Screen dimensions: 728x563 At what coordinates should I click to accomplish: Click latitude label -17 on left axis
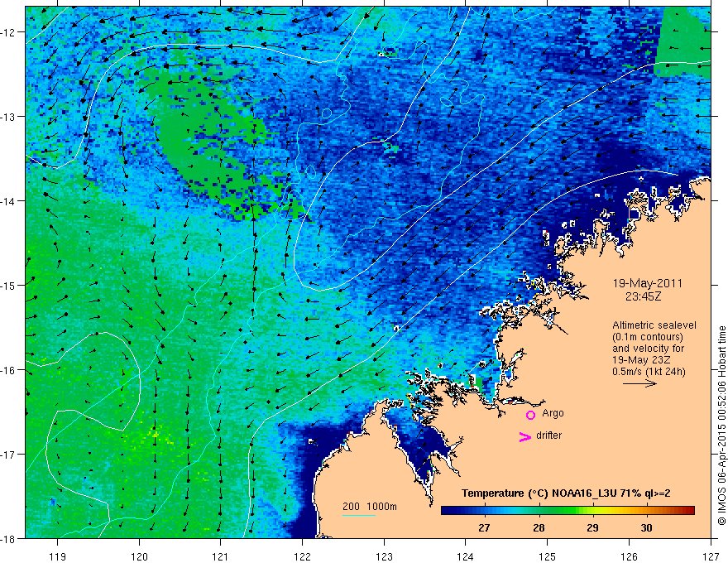coord(8,454)
